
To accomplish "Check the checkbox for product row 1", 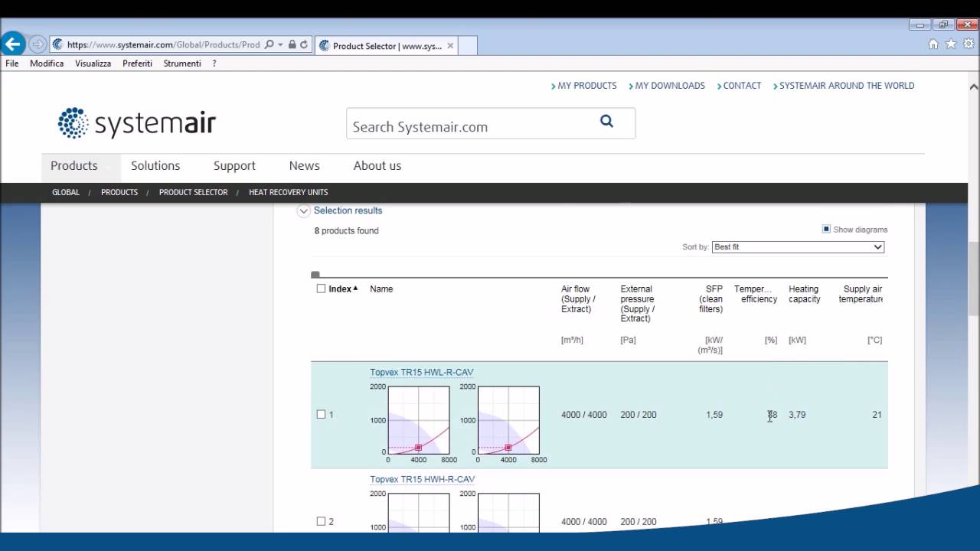I will point(321,414).
